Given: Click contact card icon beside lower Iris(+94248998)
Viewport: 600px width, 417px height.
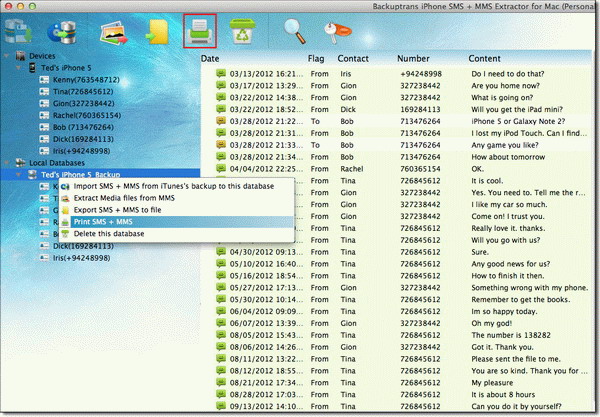Looking at the screenshot, I should pyautogui.click(x=44, y=258).
